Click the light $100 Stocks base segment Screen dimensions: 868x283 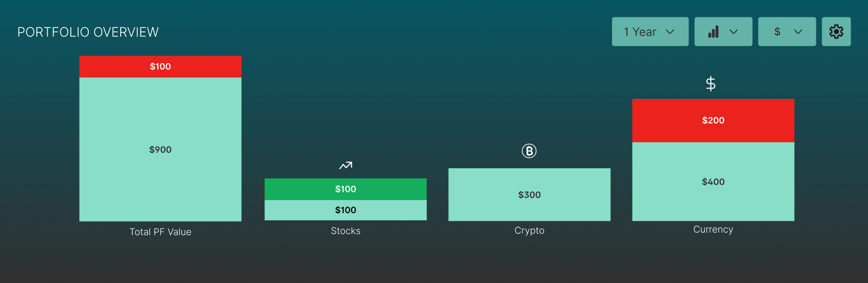point(345,210)
